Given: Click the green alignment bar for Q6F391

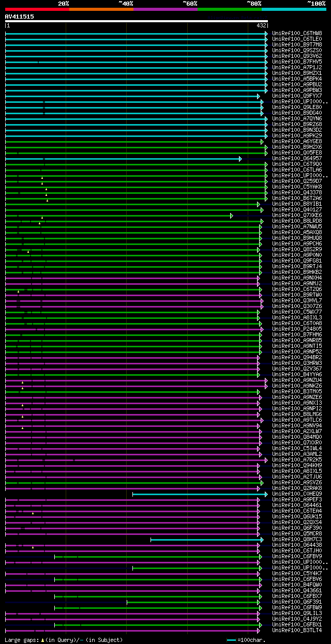Looking at the screenshot, I should click(194, 602).
